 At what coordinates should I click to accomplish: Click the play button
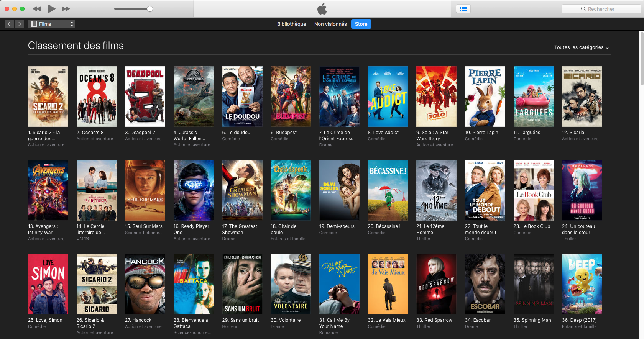click(x=52, y=9)
